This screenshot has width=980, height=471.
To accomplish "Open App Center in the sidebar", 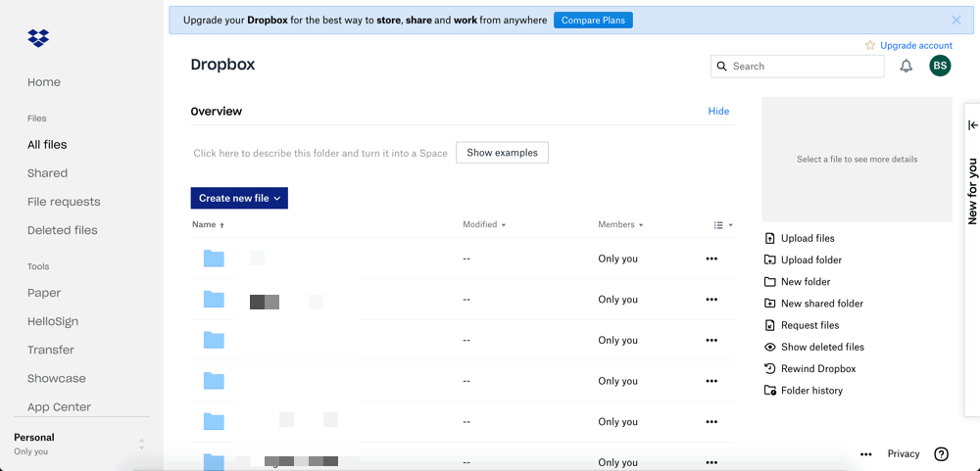I will (x=60, y=406).
